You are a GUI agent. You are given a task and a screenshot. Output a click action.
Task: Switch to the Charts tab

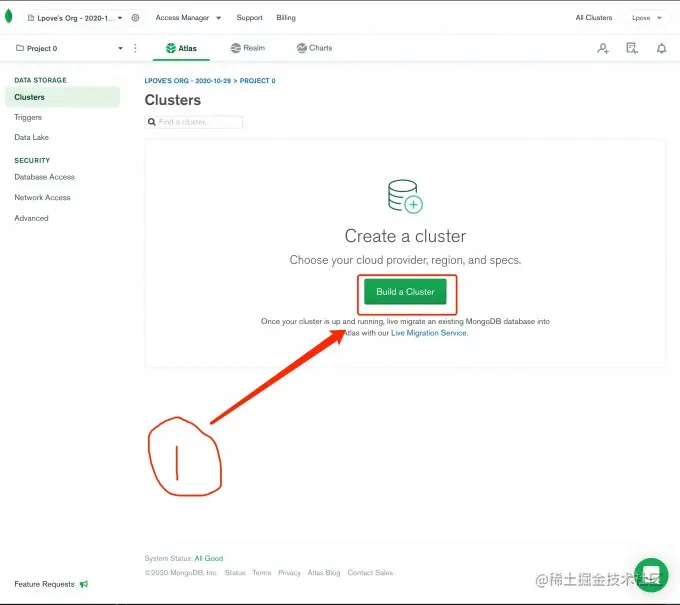click(314, 48)
